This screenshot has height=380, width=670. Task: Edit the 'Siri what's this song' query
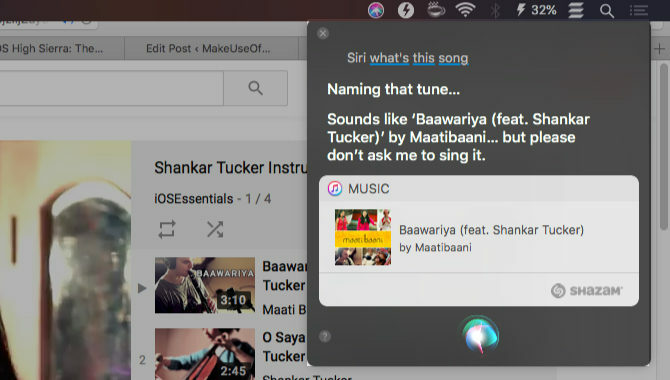click(x=408, y=58)
